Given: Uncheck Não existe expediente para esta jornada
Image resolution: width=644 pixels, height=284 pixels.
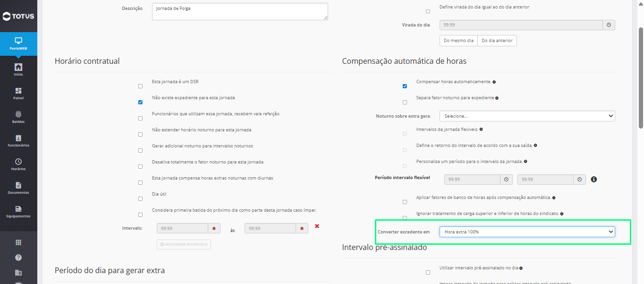Looking at the screenshot, I should 140,102.
